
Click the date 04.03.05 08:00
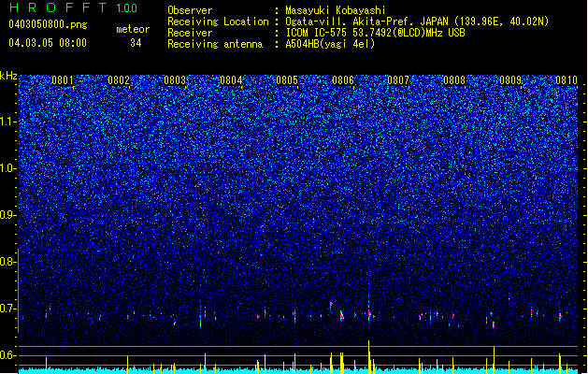tap(48, 43)
